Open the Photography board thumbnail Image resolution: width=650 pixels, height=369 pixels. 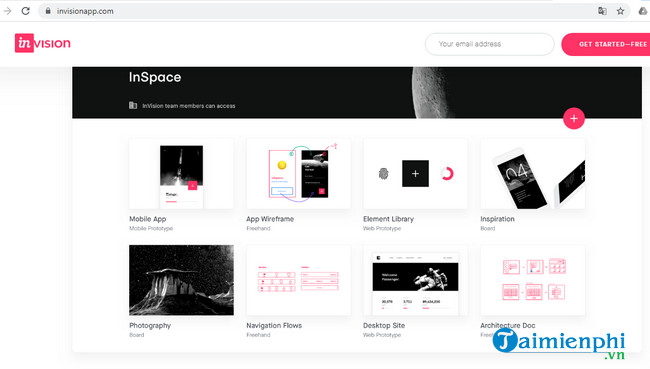pos(181,280)
